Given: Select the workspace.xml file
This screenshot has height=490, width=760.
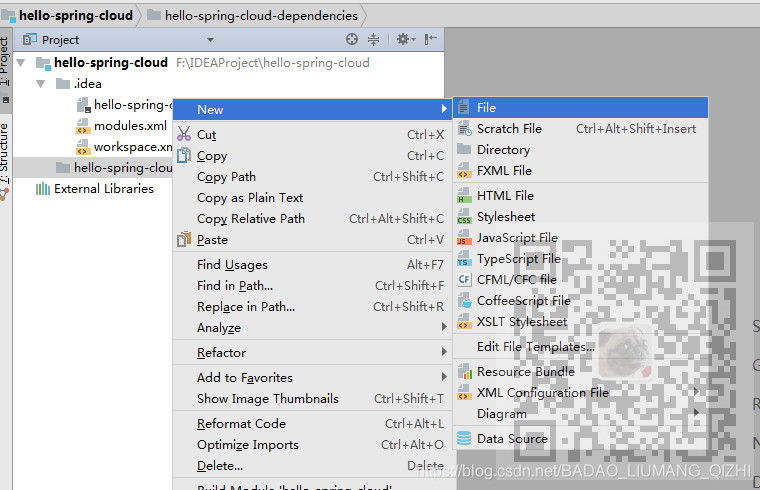Looking at the screenshot, I should (x=133, y=147).
